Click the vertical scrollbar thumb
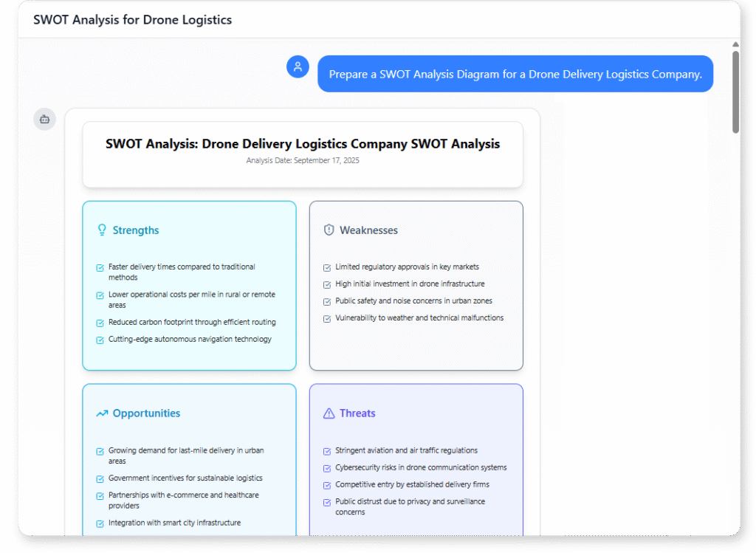The width and height of the screenshot is (756, 553). click(735, 89)
